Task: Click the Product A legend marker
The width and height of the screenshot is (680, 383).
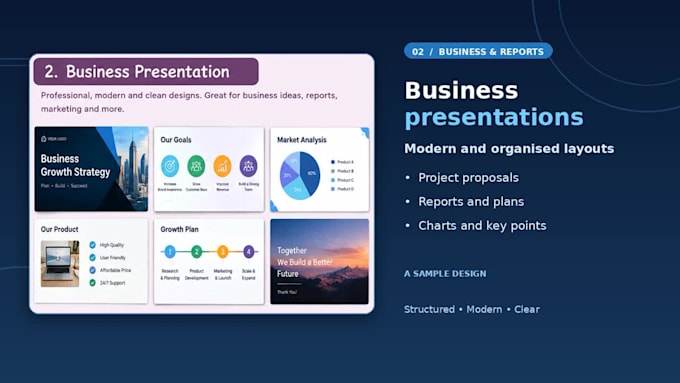Action: (333, 162)
